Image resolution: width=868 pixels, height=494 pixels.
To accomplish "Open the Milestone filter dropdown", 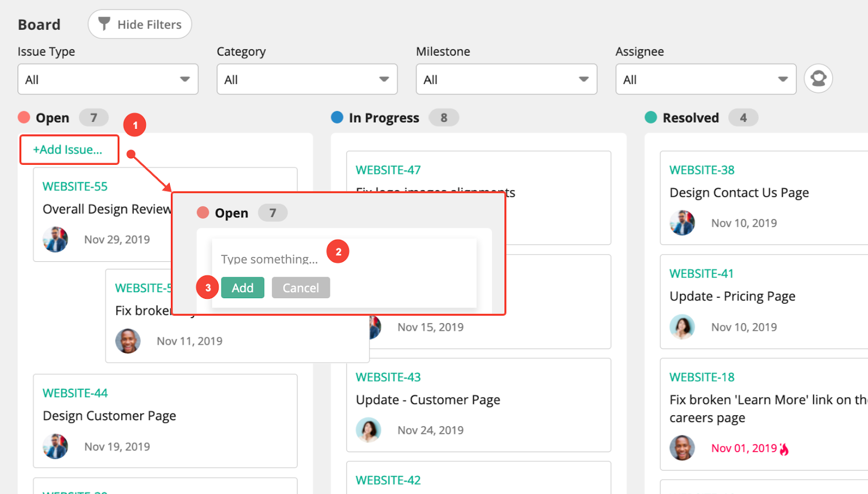I will [x=506, y=79].
